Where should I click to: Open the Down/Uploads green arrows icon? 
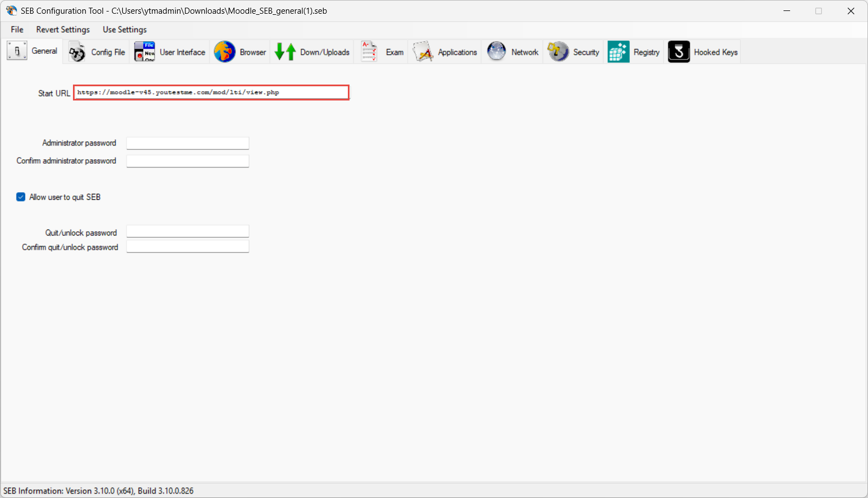(x=285, y=52)
